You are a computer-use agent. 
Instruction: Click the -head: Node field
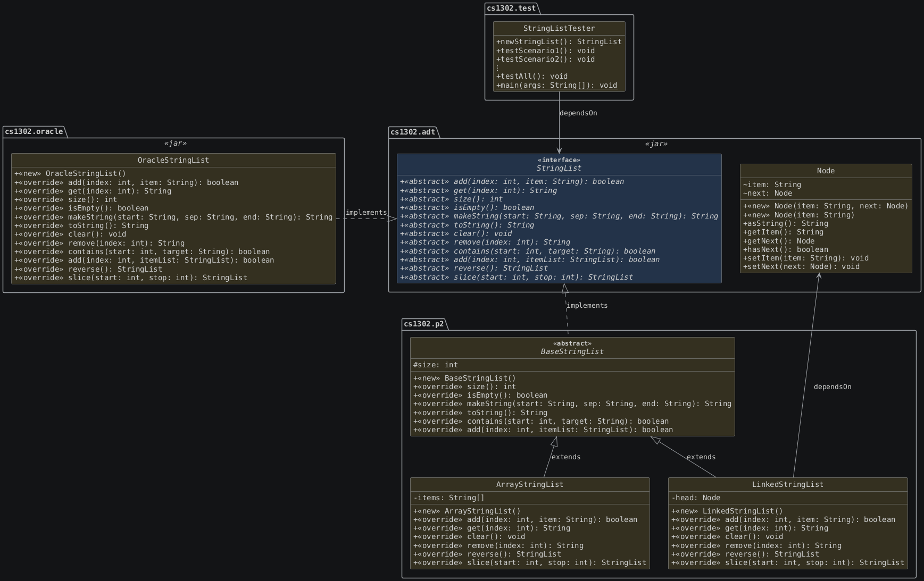click(x=696, y=498)
